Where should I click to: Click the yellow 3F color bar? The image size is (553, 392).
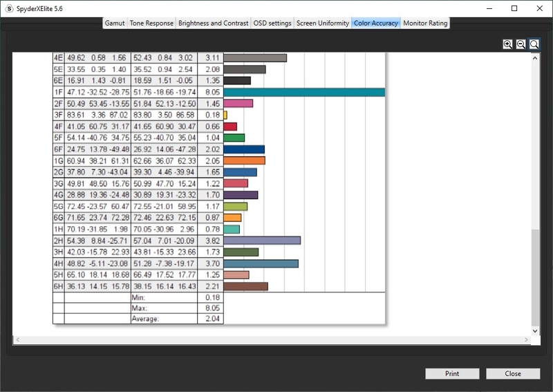tap(225, 115)
